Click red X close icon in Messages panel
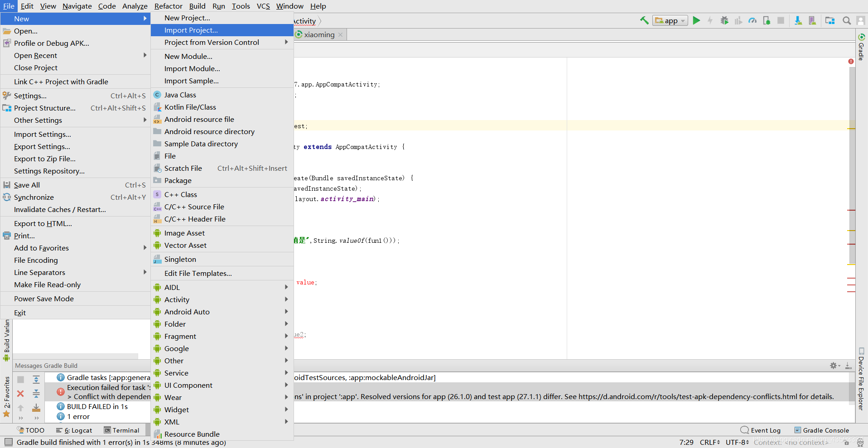Screen dimensions: 868x448 point(20,394)
